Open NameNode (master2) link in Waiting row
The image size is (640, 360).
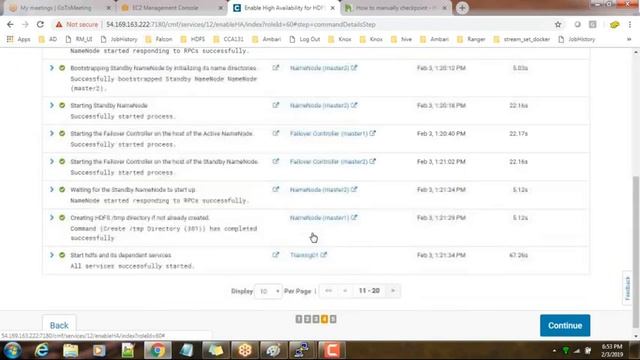[323, 190]
